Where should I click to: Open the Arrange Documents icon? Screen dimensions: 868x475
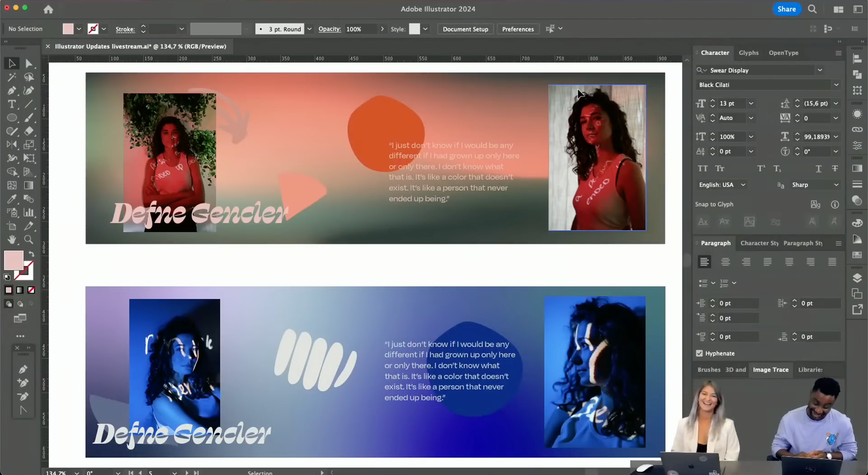pos(838,9)
